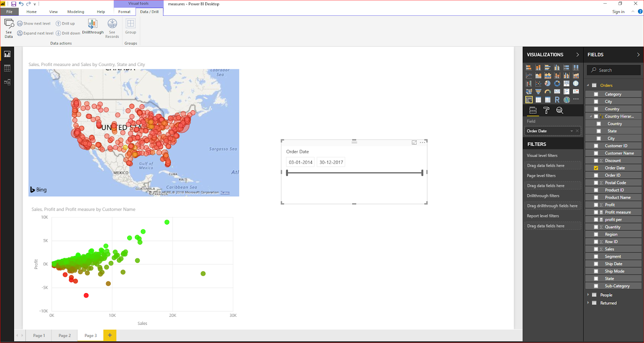Open the Fields well pane icon
The height and width of the screenshot is (343, 644).
533,110
